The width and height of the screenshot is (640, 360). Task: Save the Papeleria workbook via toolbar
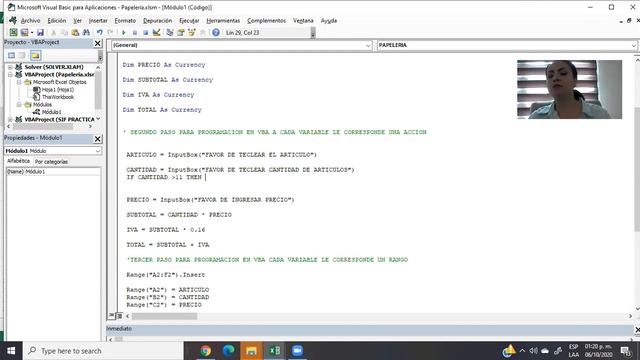click(x=40, y=32)
